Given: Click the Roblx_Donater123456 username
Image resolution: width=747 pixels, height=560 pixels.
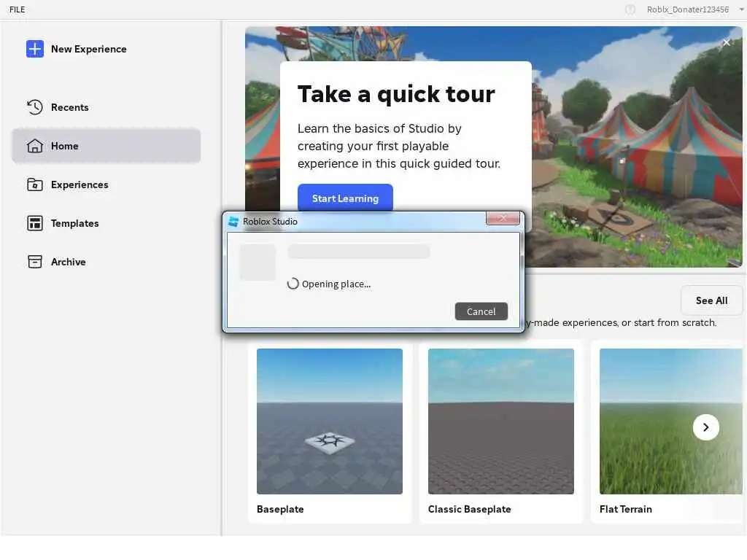Looking at the screenshot, I should (687, 9).
